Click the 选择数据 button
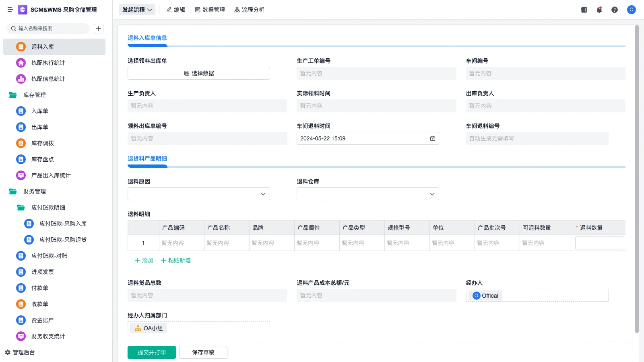 pos(199,73)
